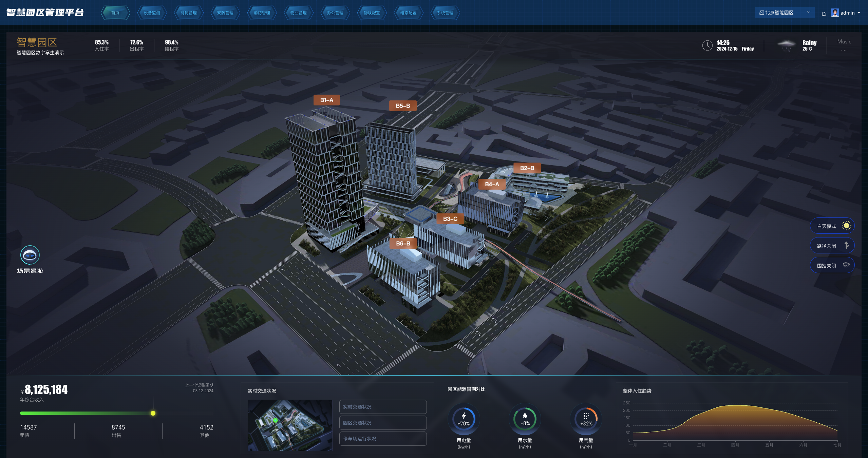Viewport: 868px width, 458px height.
Task: Toggle the 路径关闭 path switch
Action: pos(832,246)
